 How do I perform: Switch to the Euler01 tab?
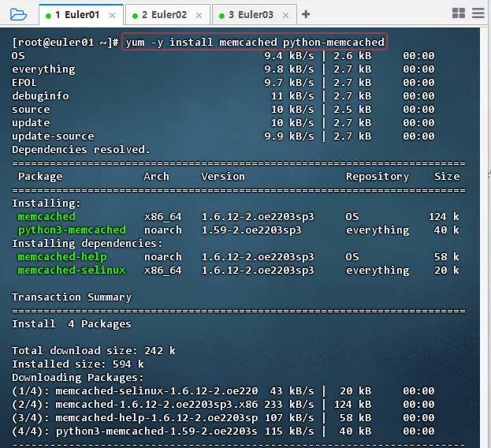pyautogui.click(x=81, y=15)
